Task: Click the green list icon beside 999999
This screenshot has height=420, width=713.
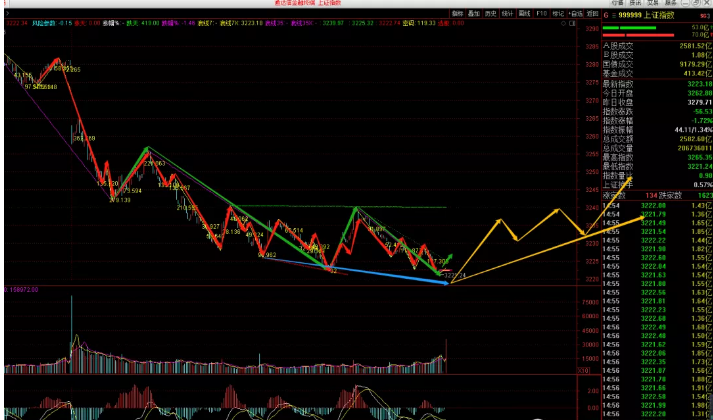Action: 614,16
